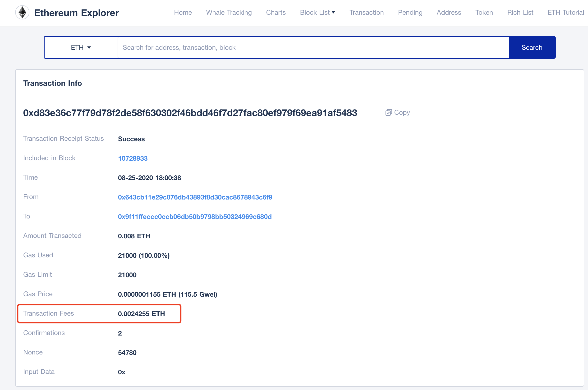Open the To address 0x9f11ffec... link
Screen dimensions: 588x390
(x=195, y=217)
